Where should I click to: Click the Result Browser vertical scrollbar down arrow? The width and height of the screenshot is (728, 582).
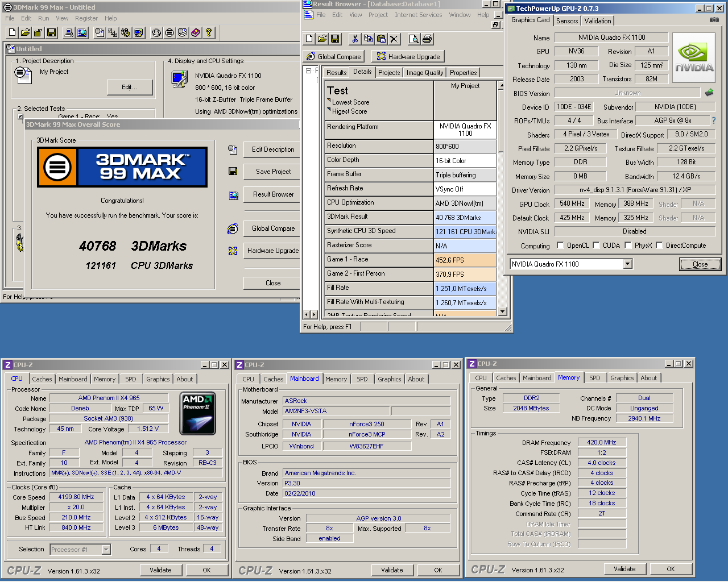[x=502, y=311]
